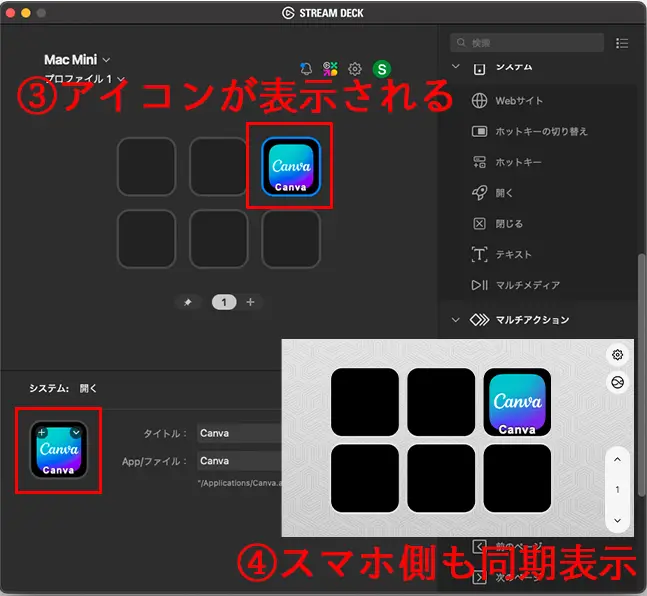Image resolution: width=647 pixels, height=596 pixels.
Task: Add icon using plus on Canva preview
Action: pyautogui.click(x=42, y=433)
